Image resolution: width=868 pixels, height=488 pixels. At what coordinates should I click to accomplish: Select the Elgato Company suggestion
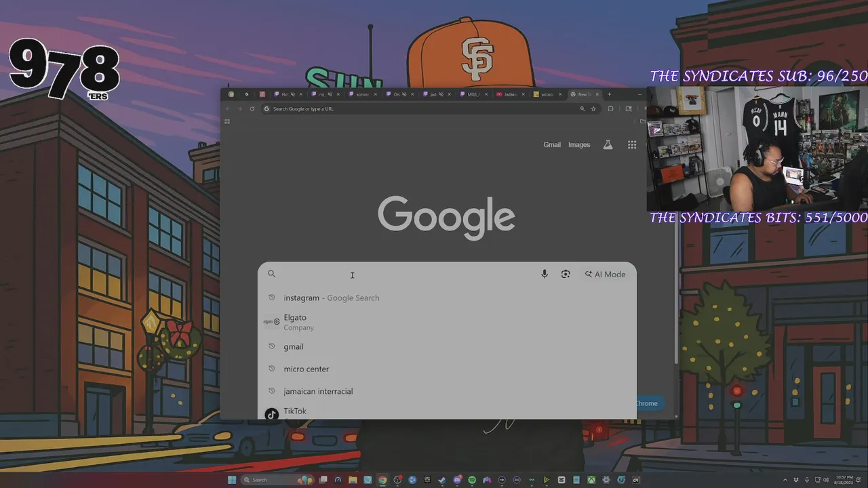tap(447, 322)
